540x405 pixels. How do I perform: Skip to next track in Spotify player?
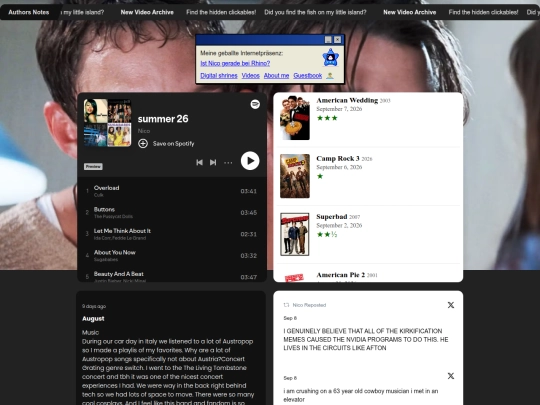[213, 162]
